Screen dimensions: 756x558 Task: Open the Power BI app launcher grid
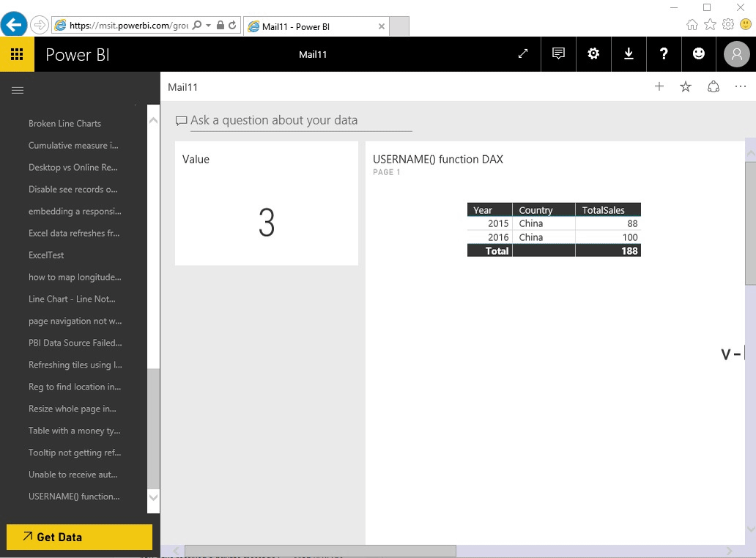[17, 54]
